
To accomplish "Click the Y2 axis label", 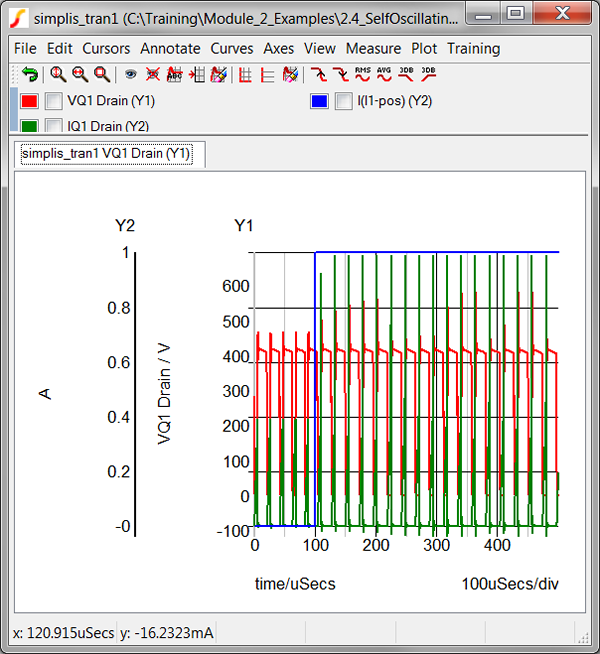I will tap(125, 225).
